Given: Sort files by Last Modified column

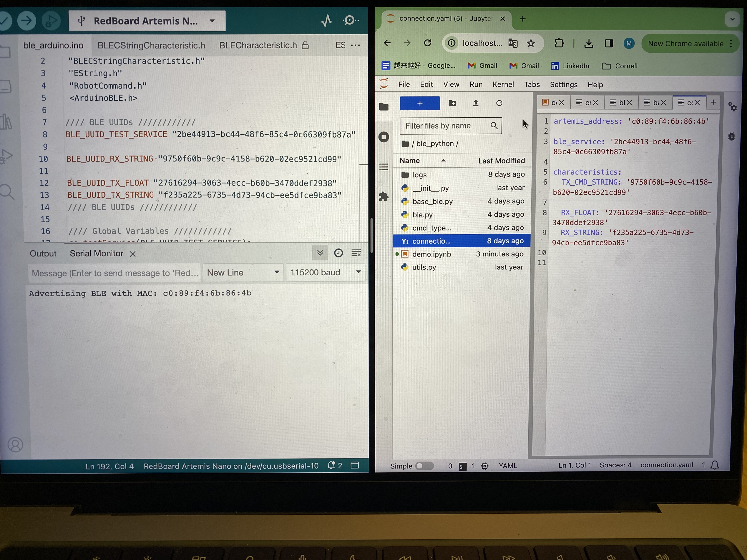Looking at the screenshot, I should [x=494, y=161].
